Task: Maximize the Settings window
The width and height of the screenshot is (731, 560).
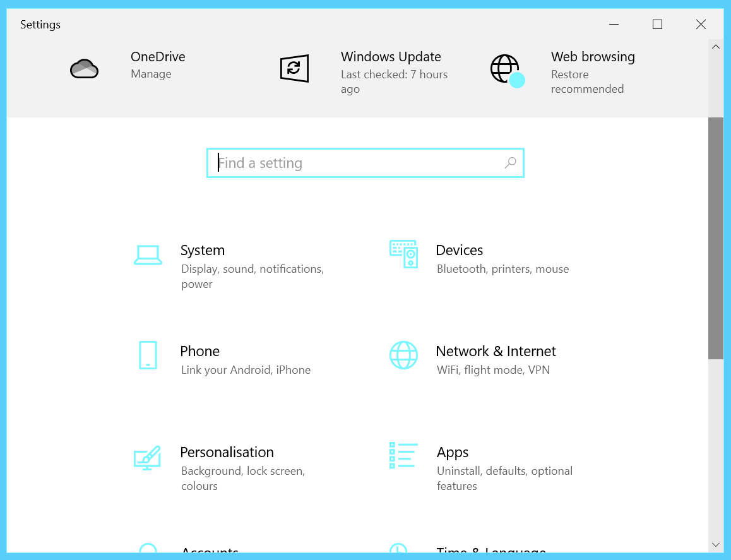Action: click(657, 24)
